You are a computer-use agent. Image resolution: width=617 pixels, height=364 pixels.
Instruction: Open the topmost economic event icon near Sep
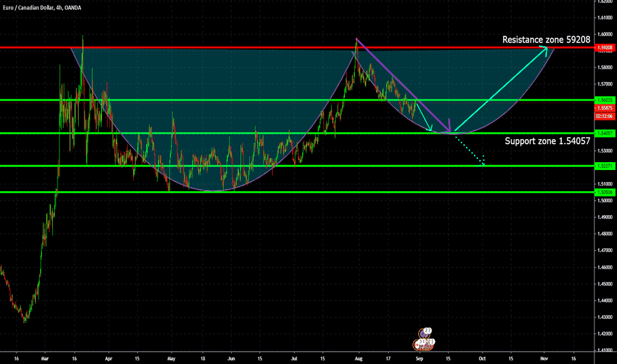coord(425,333)
